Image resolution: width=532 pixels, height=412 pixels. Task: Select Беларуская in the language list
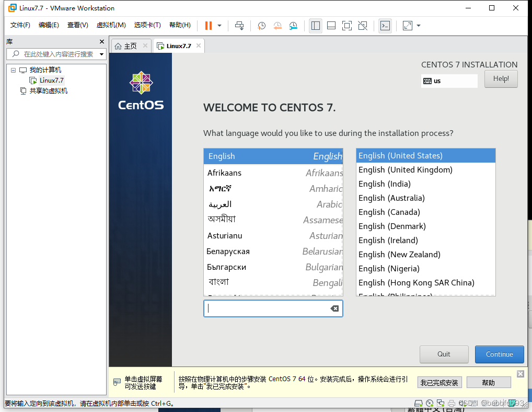pyautogui.click(x=273, y=251)
